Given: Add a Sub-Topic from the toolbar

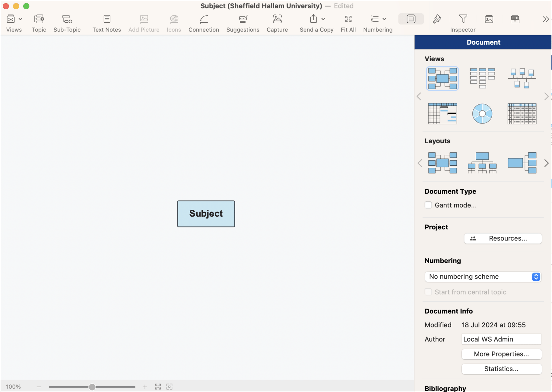Looking at the screenshot, I should click(x=67, y=19).
